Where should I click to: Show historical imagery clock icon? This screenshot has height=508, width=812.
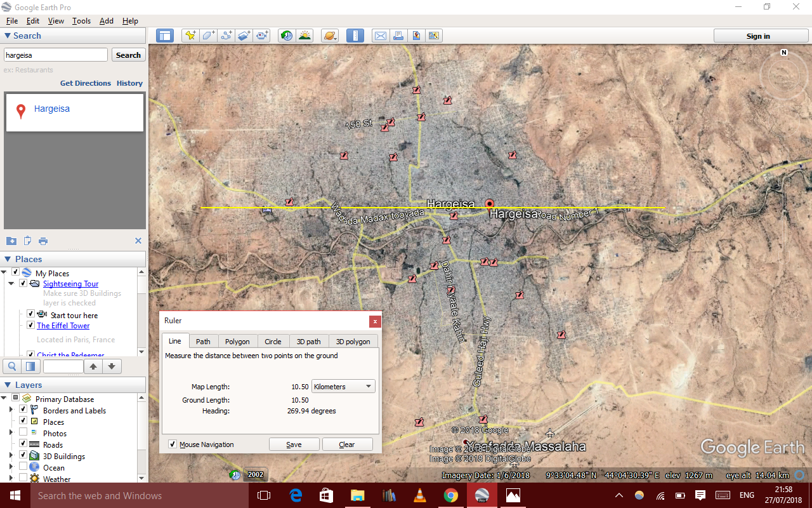click(x=287, y=36)
